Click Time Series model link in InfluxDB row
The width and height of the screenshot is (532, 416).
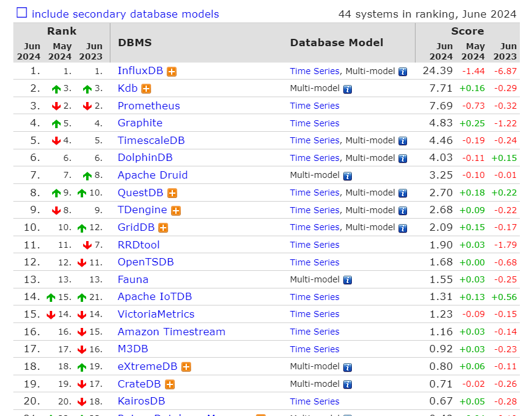click(314, 71)
